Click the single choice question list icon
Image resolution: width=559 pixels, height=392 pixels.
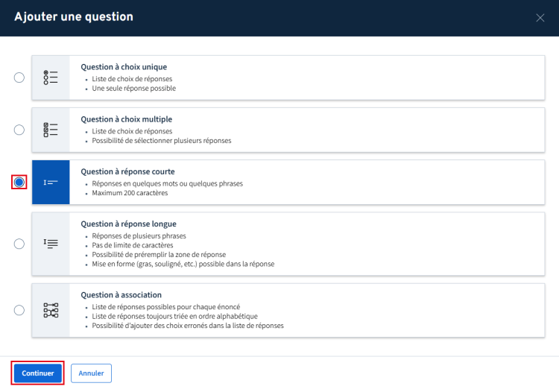pyautogui.click(x=51, y=78)
